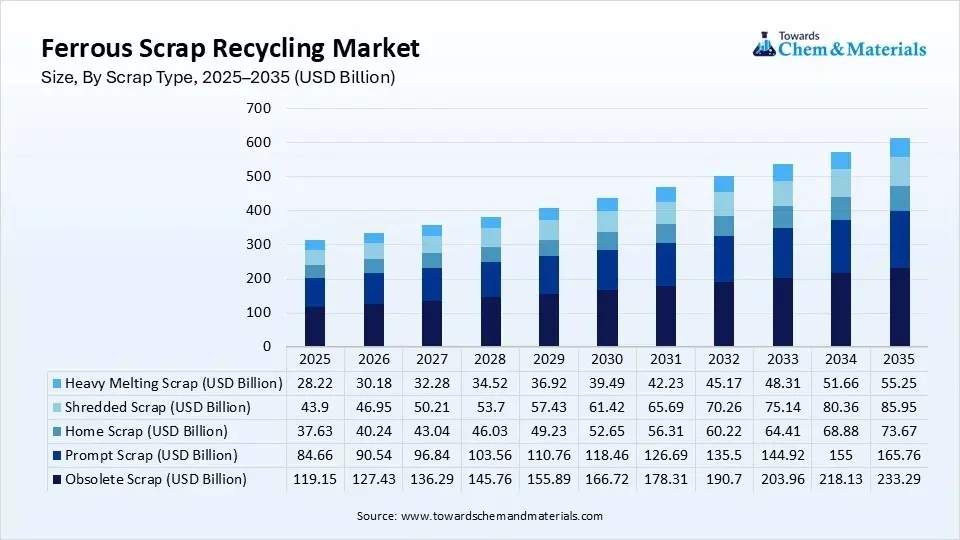Click the 300 y-axis label
960x540 pixels.
click(x=258, y=244)
